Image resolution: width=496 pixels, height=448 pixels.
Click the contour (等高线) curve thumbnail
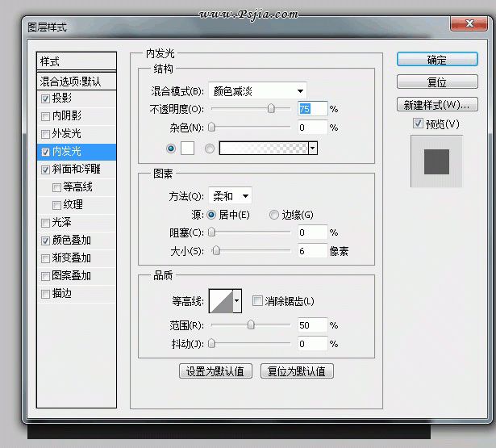[220, 301]
